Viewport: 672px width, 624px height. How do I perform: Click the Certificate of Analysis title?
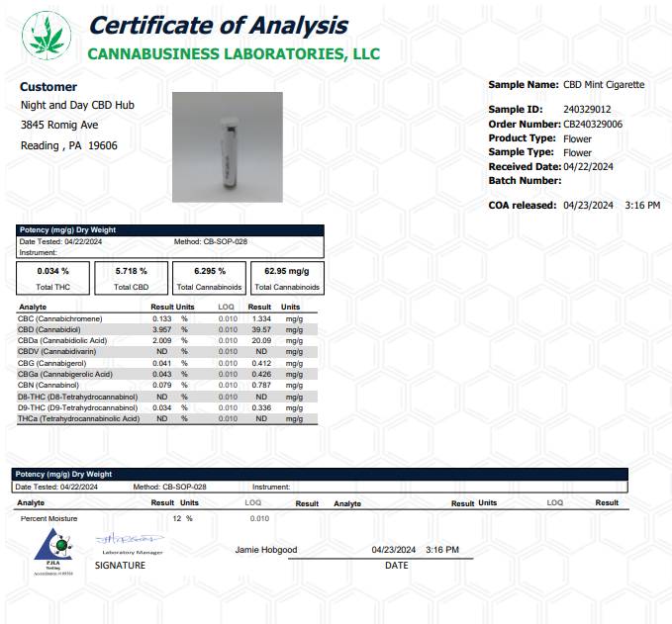coord(218,25)
